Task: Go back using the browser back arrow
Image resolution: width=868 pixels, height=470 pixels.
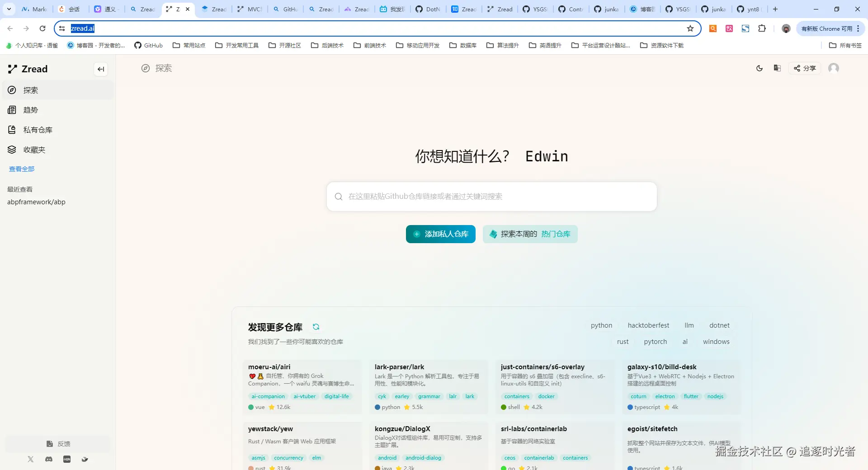Action: tap(10, 28)
